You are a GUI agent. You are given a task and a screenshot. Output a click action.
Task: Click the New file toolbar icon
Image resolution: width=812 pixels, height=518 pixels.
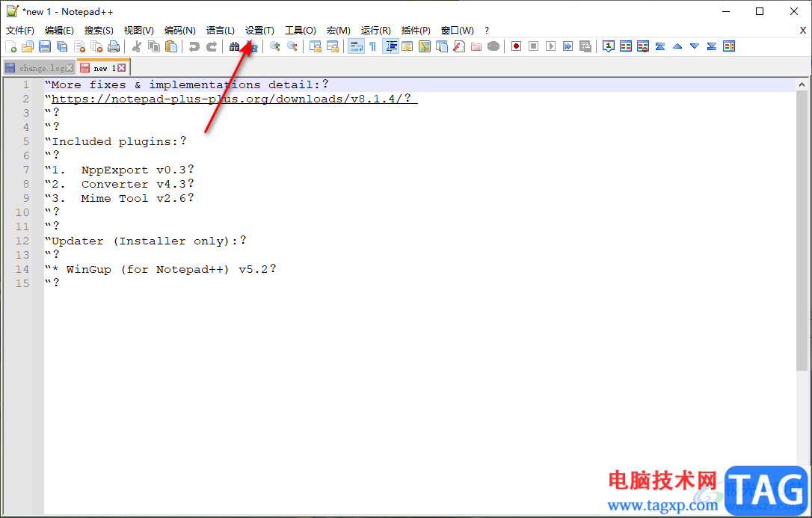pyautogui.click(x=10, y=46)
